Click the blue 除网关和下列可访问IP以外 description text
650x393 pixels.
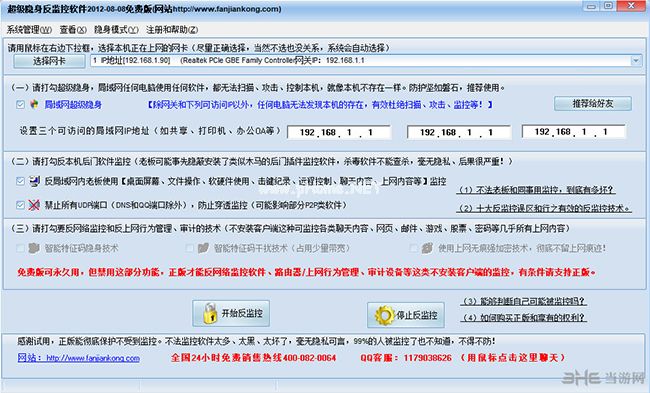pos(320,105)
